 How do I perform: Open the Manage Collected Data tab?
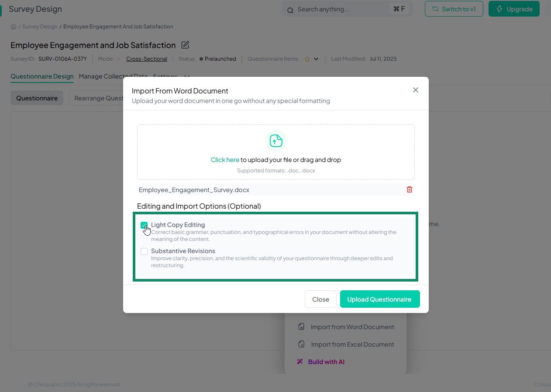113,76
